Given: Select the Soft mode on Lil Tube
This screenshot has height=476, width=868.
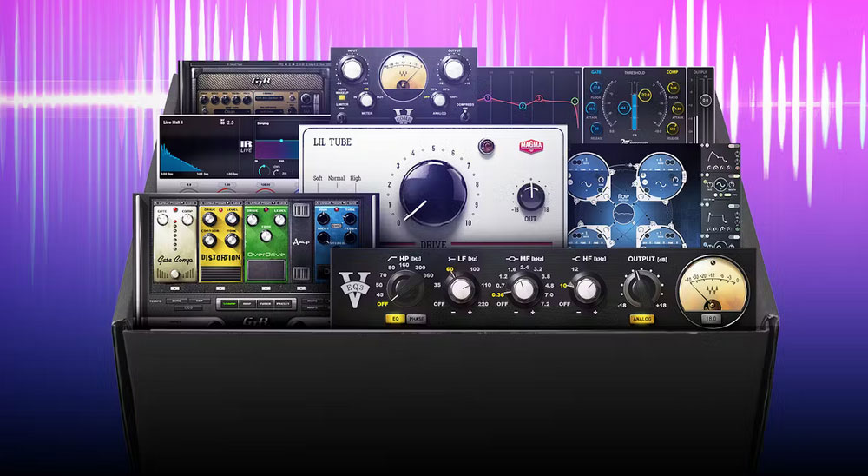Looking at the screenshot, I should point(318,178).
